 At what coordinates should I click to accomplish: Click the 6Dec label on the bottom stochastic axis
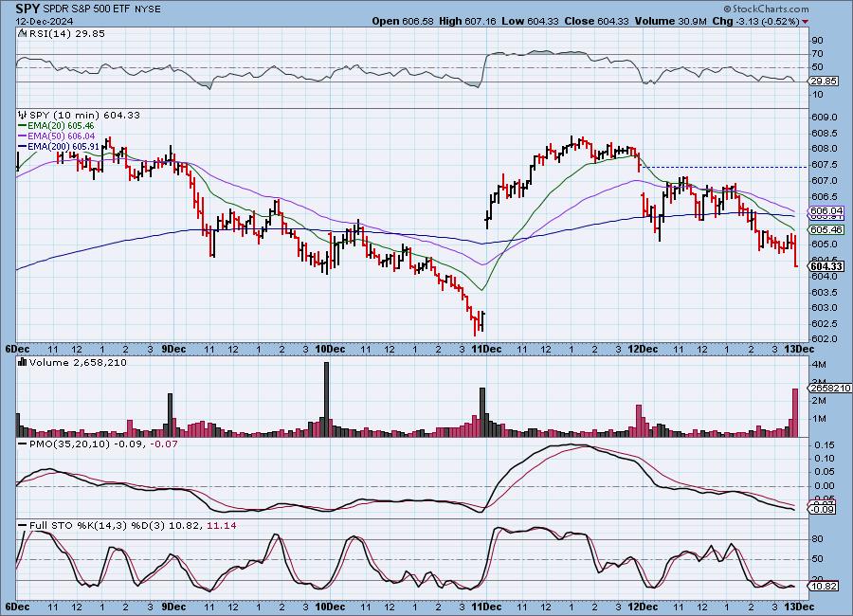(x=17, y=607)
